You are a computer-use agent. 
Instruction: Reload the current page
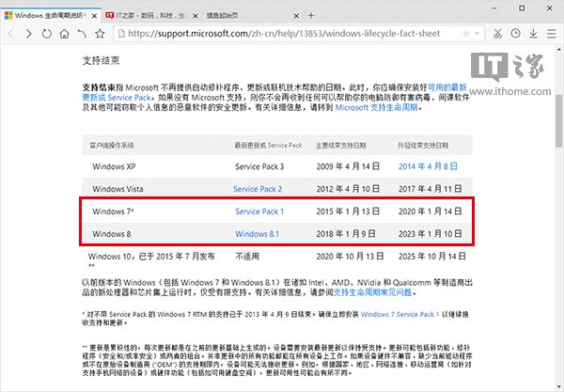(46, 34)
